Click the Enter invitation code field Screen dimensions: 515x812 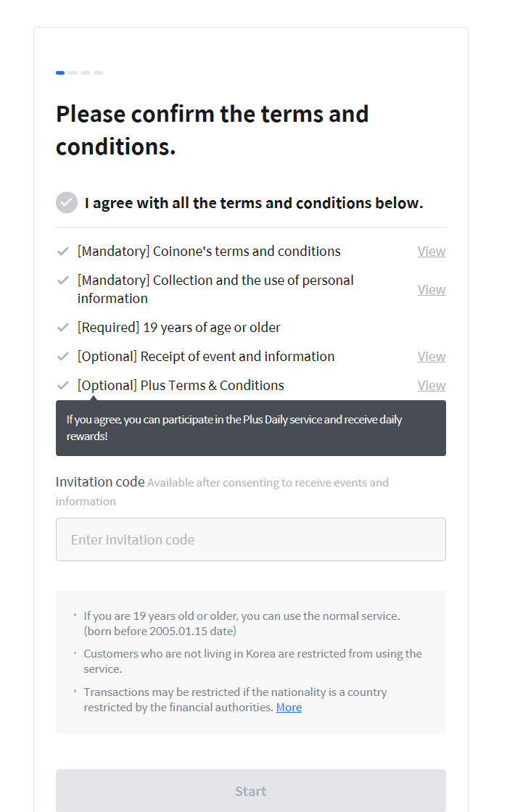(250, 539)
